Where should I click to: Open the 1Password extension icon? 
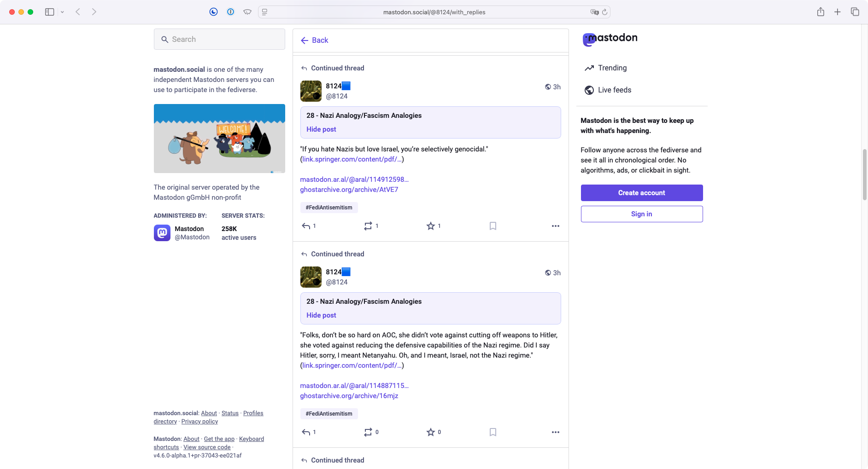[x=231, y=12]
